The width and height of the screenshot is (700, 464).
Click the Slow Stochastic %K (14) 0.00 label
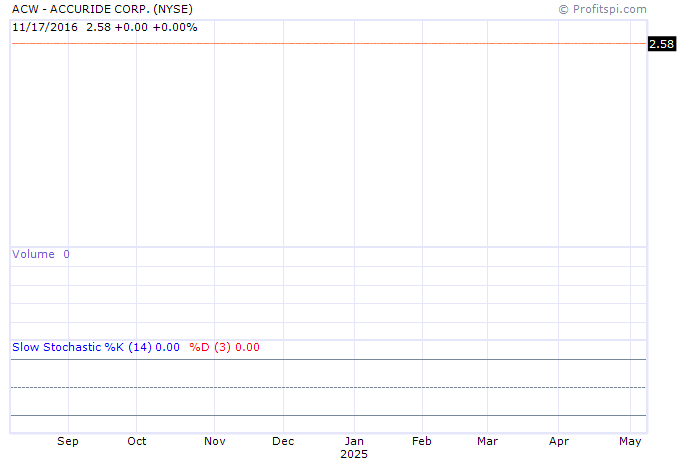pyautogui.click(x=96, y=347)
